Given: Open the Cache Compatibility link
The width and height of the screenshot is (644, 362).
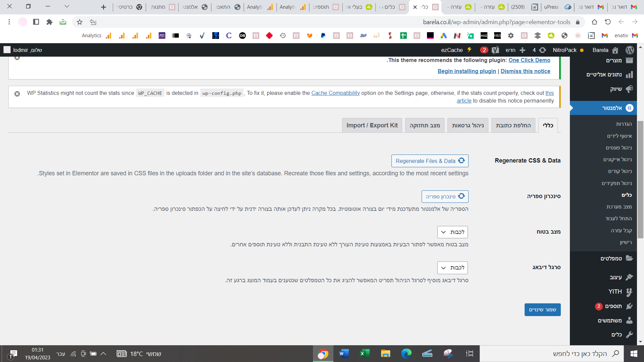Looking at the screenshot, I should pyautogui.click(x=335, y=93).
